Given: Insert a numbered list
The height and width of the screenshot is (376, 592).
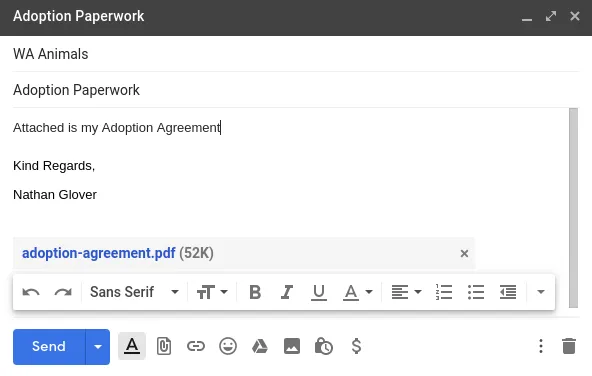Looking at the screenshot, I should [444, 292].
